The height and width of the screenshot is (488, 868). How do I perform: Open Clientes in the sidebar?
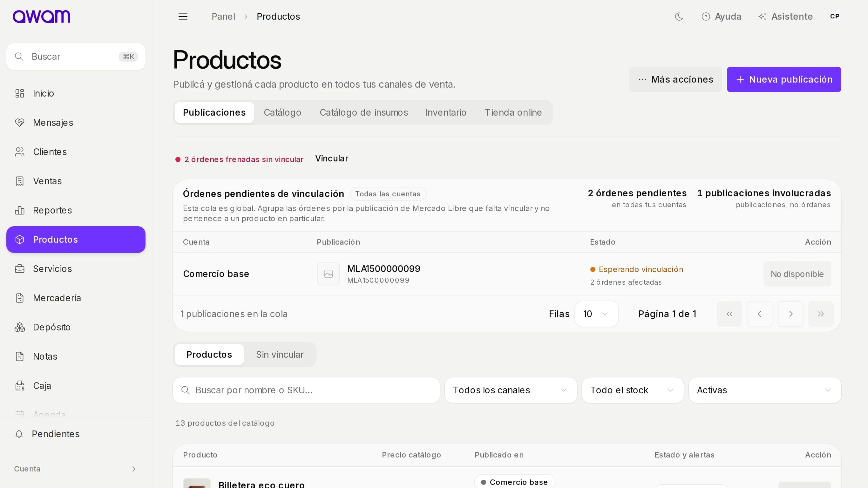click(x=76, y=152)
